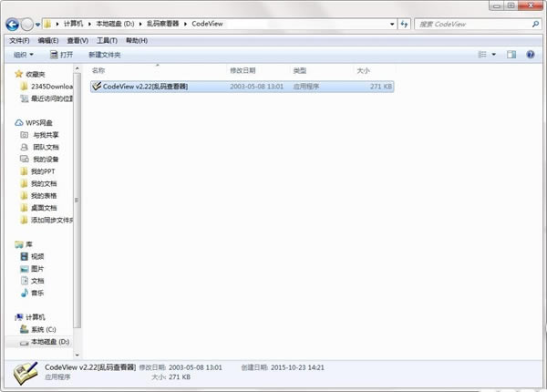Open the recent locations dropdown arrow

point(37,25)
